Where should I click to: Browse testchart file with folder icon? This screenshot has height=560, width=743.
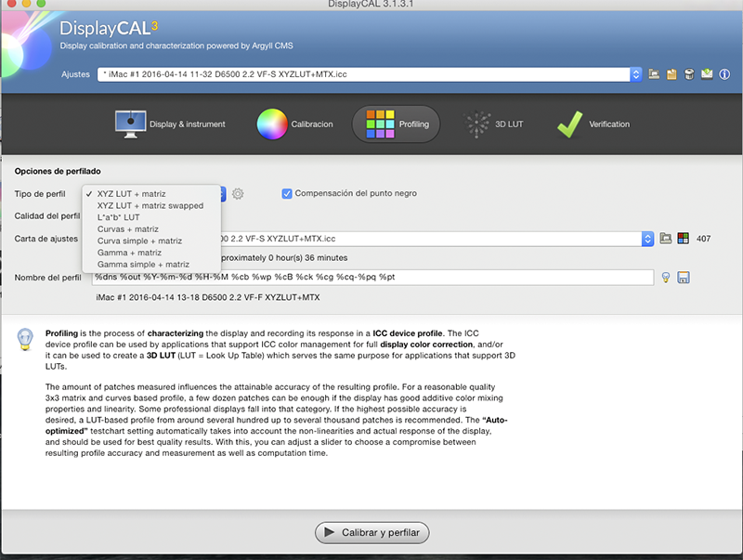pos(666,239)
